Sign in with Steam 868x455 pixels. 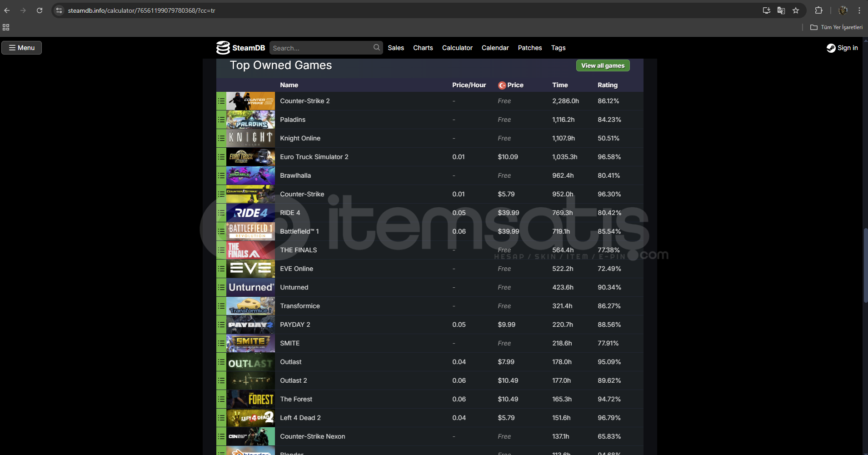(842, 48)
